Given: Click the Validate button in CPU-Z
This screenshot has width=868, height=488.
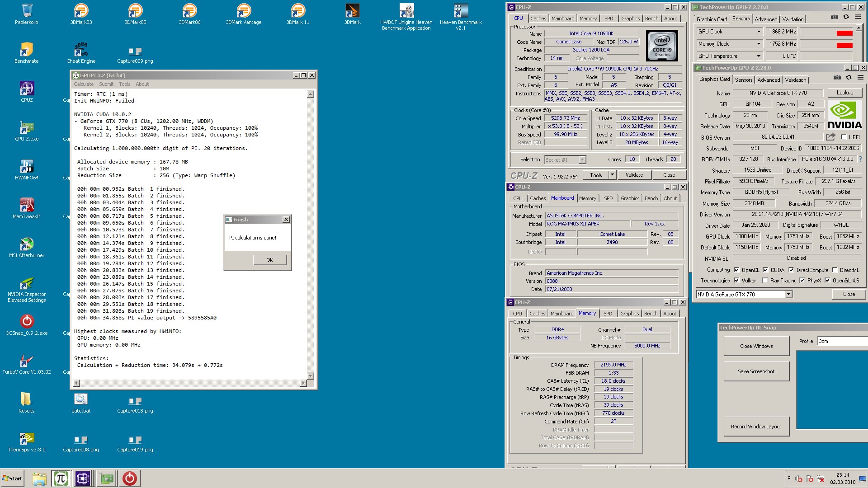Looking at the screenshot, I should (634, 175).
